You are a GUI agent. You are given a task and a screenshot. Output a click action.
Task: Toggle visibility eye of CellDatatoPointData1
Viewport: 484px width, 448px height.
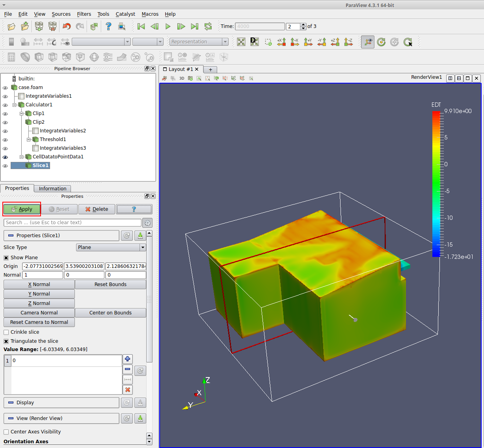(5, 157)
